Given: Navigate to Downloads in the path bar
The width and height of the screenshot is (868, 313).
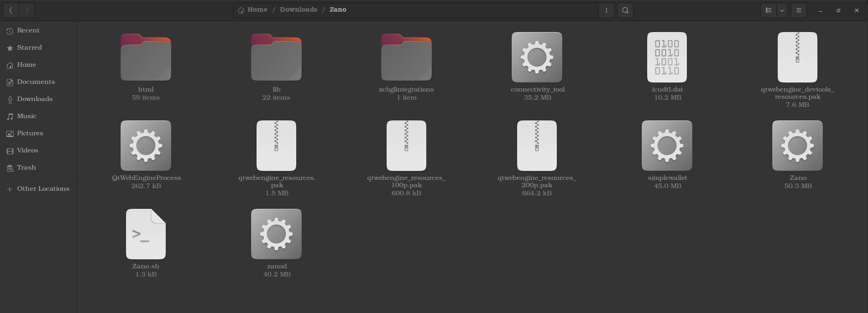Looking at the screenshot, I should 298,9.
